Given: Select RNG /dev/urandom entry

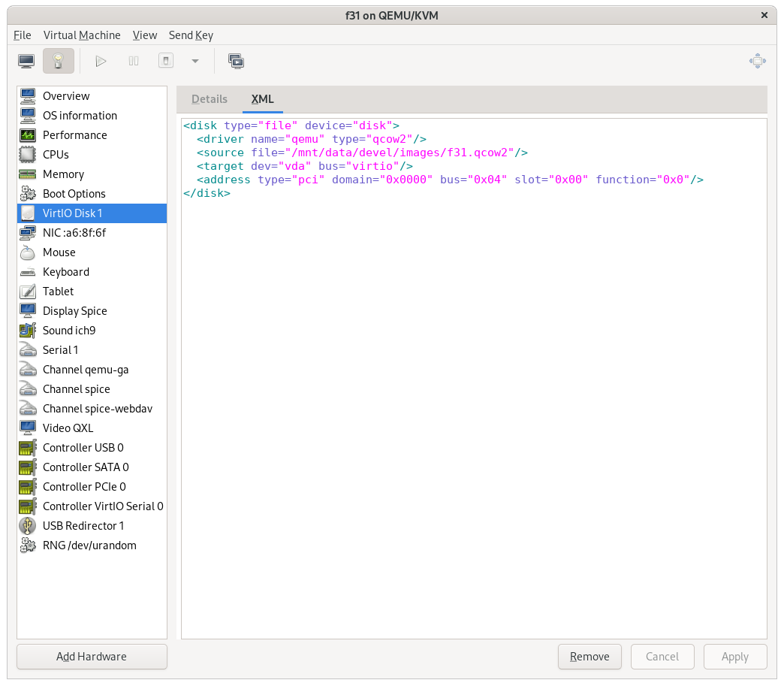Looking at the screenshot, I should (92, 545).
